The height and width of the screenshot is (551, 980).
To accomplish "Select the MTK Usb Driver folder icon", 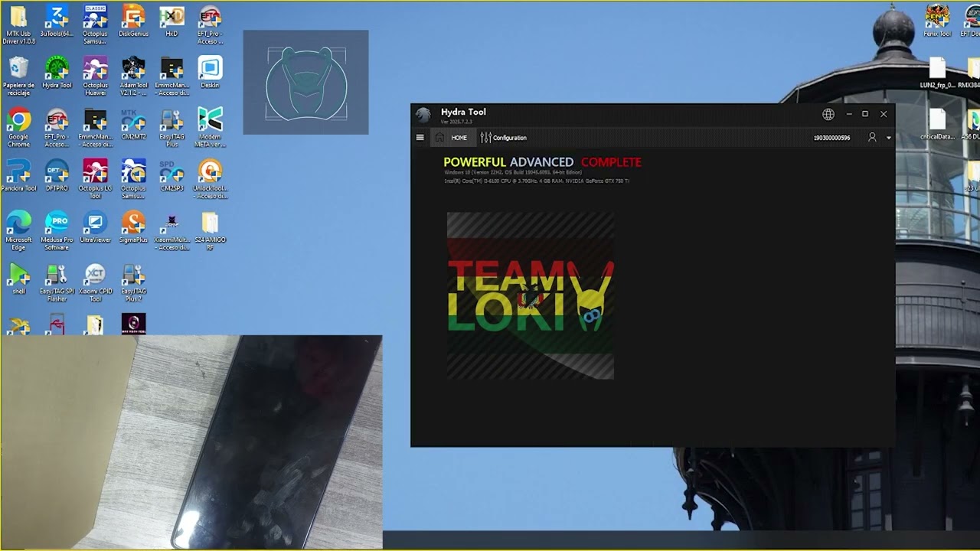I will (19, 25).
